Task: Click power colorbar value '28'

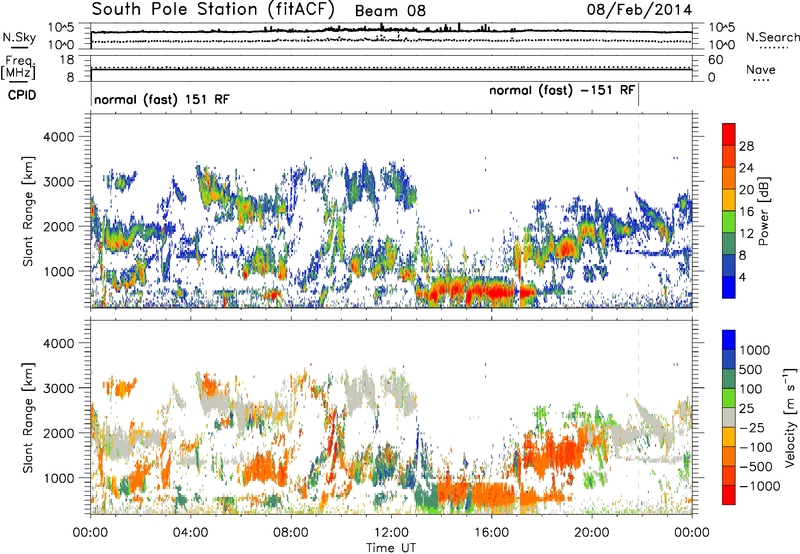Action: pos(746,146)
